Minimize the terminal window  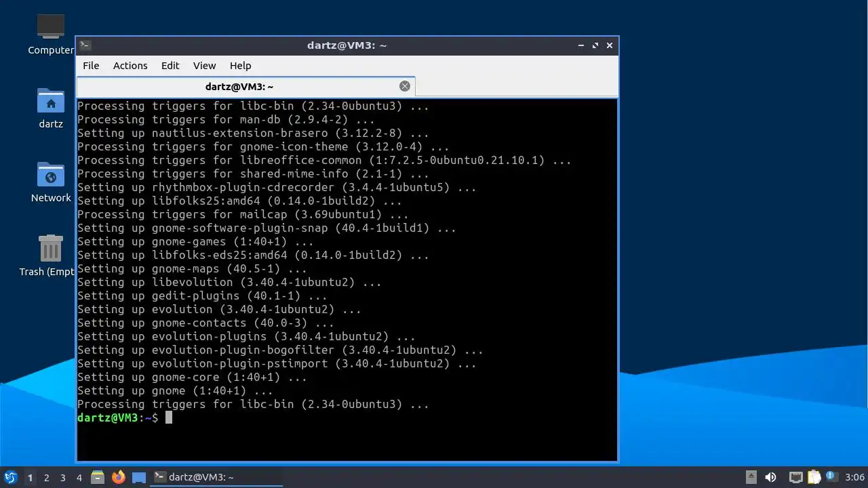tap(581, 45)
